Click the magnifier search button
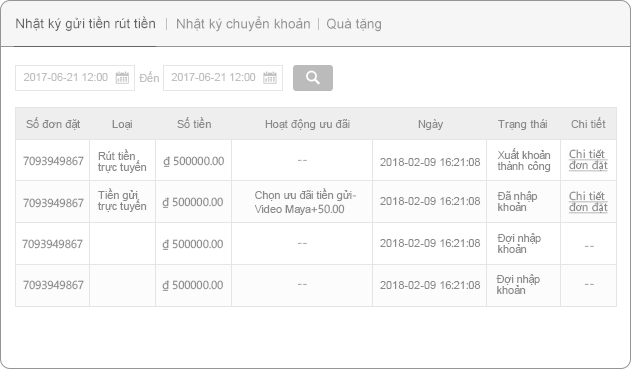 (313, 78)
